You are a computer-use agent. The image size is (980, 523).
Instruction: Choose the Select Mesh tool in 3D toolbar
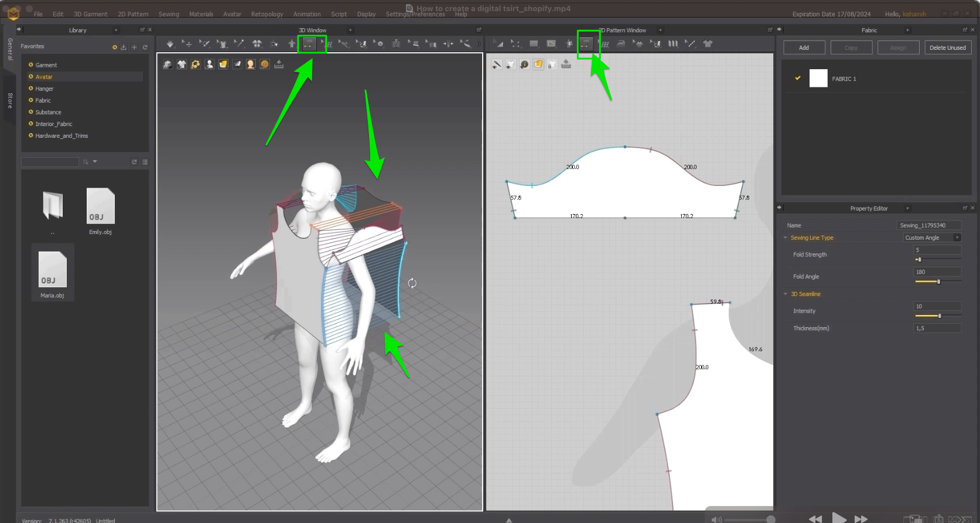(204, 44)
